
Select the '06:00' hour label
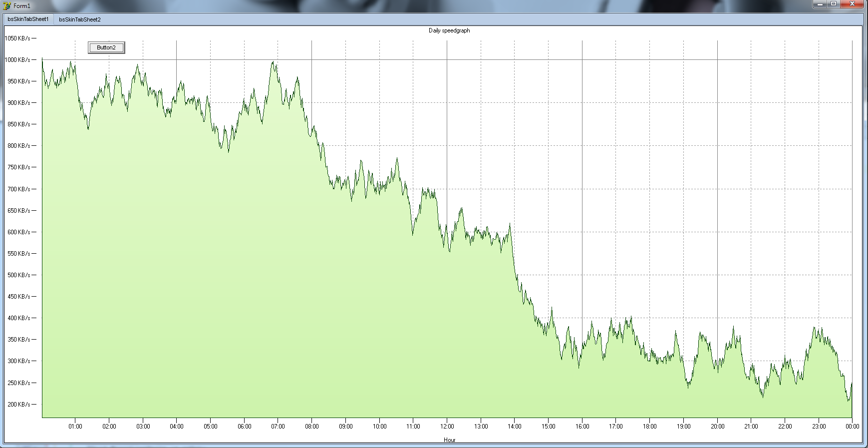[x=245, y=427]
